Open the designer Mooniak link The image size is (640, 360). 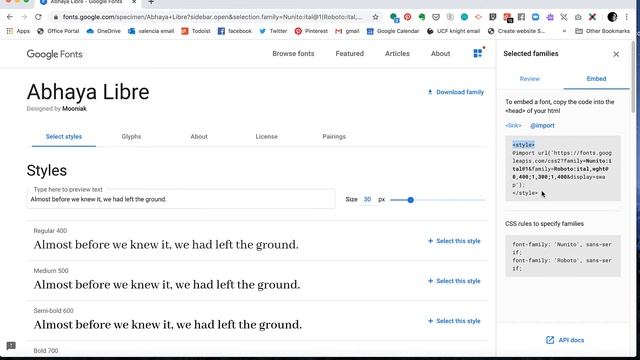point(74,109)
